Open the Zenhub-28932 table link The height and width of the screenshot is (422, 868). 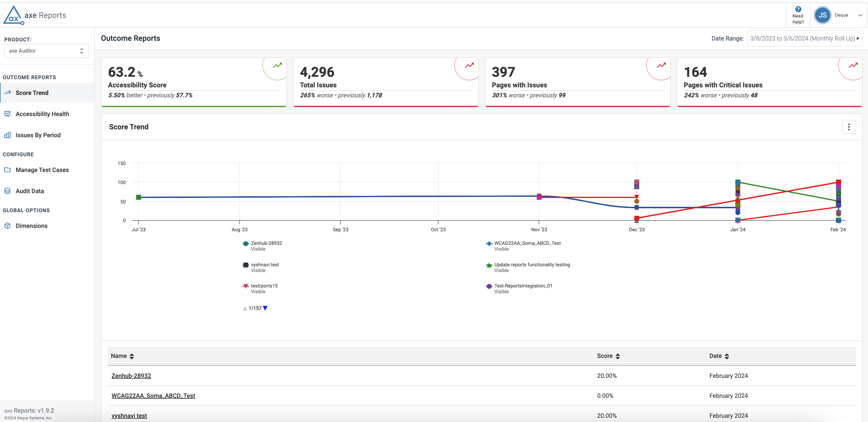[131, 376]
